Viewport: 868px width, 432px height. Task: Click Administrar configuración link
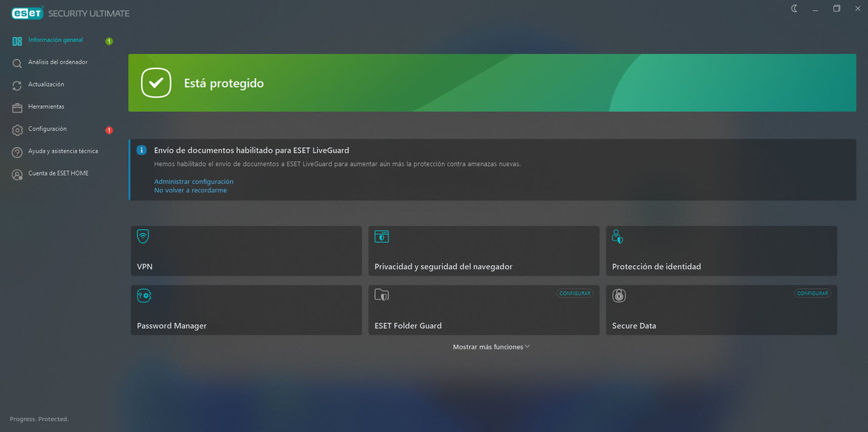[193, 182]
